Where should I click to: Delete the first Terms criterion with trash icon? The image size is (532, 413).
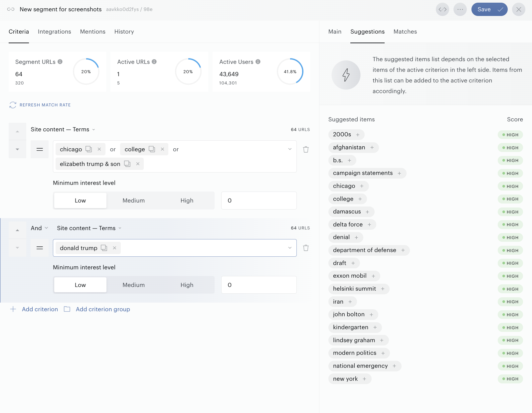[306, 149]
